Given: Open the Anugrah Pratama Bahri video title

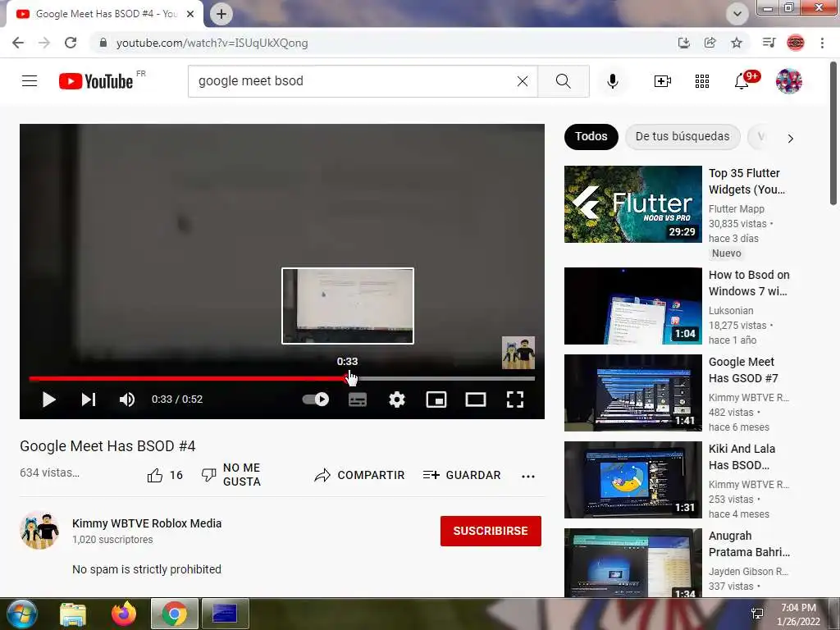Looking at the screenshot, I should coord(749,544).
